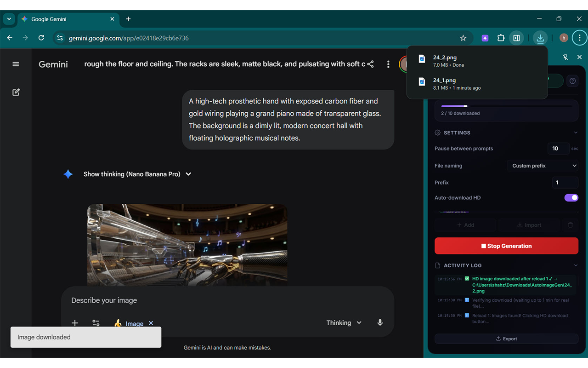Focus the Pause between prompts field
Screen dimensions: 588x368
558,148
